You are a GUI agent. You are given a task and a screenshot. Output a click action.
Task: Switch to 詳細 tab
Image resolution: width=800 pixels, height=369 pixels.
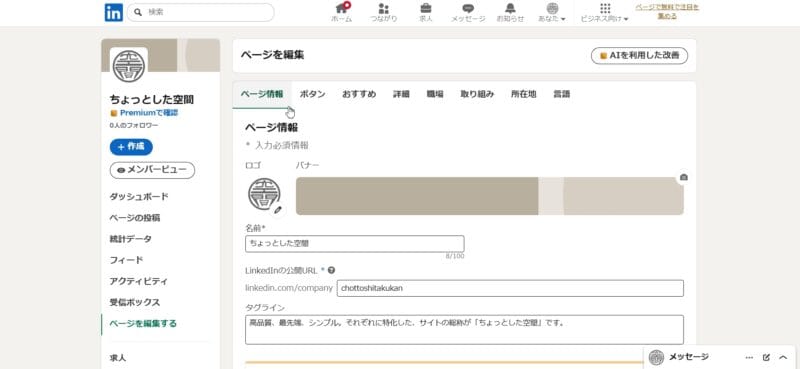(401, 94)
